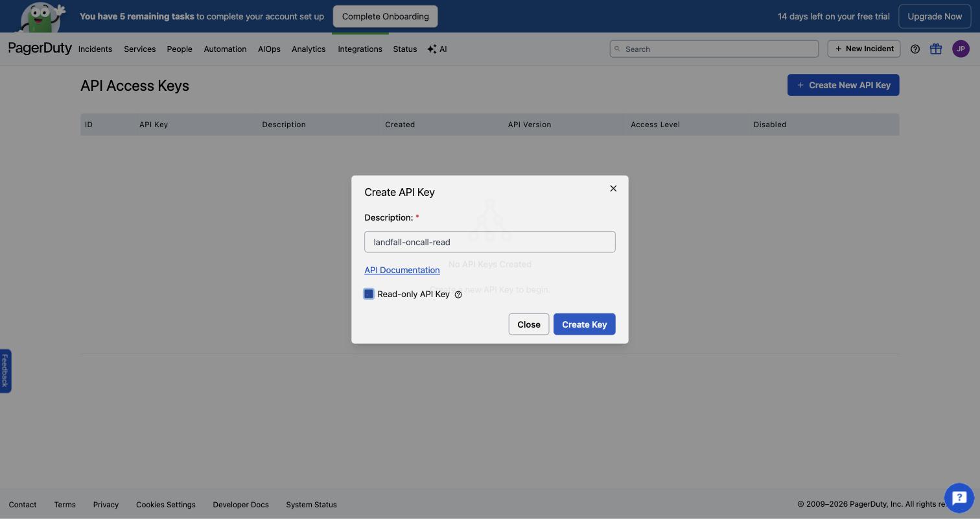
Task: Open the Contact footer link
Action: coord(23,505)
